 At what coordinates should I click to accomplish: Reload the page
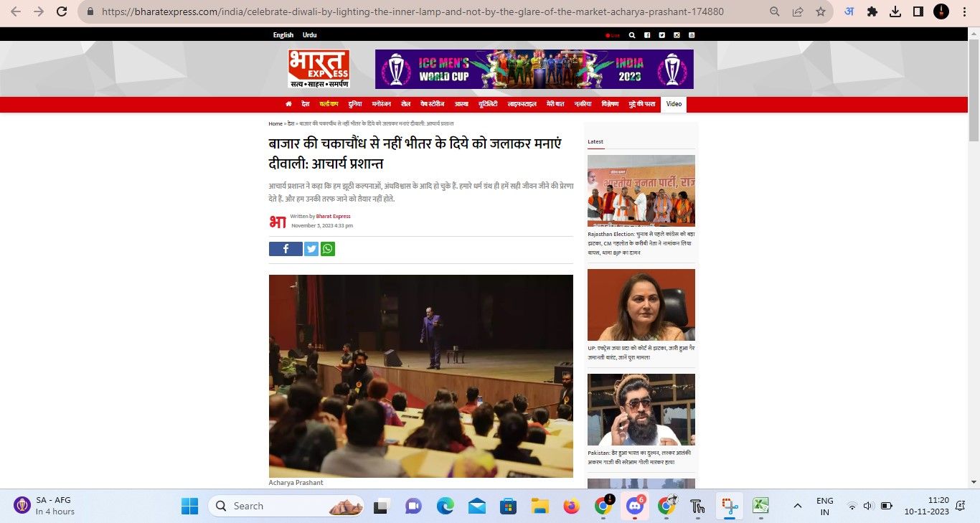point(62,11)
